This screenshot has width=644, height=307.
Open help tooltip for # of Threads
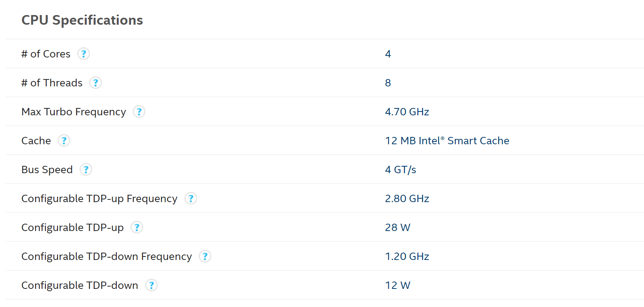pos(96,83)
